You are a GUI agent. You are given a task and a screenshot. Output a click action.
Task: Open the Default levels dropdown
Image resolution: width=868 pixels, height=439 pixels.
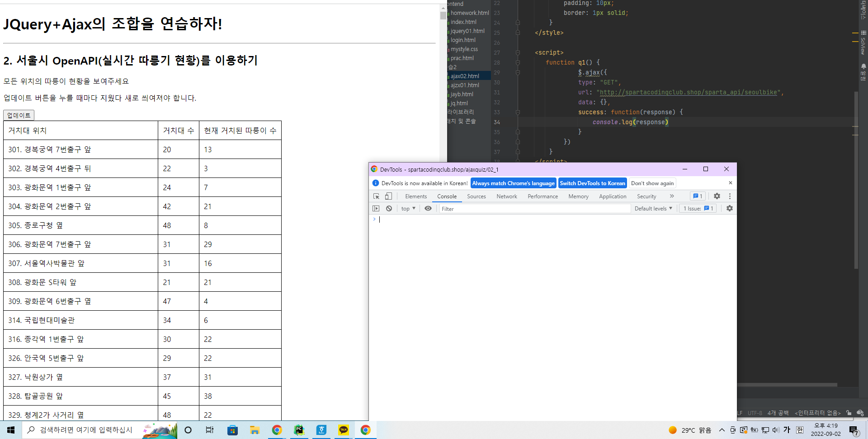click(x=653, y=208)
